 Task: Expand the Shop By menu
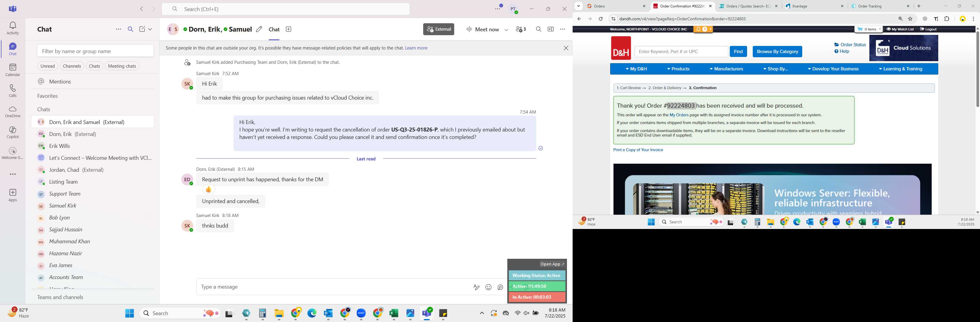pyautogui.click(x=775, y=69)
